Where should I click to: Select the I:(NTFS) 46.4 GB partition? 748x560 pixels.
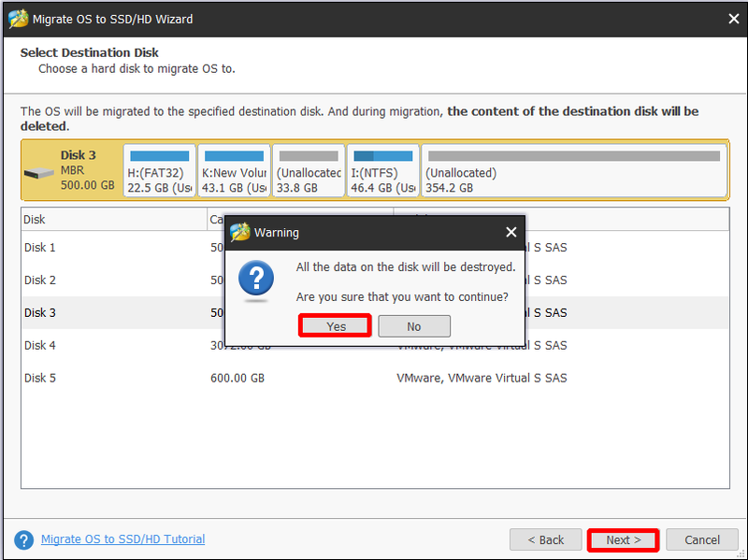tap(383, 170)
